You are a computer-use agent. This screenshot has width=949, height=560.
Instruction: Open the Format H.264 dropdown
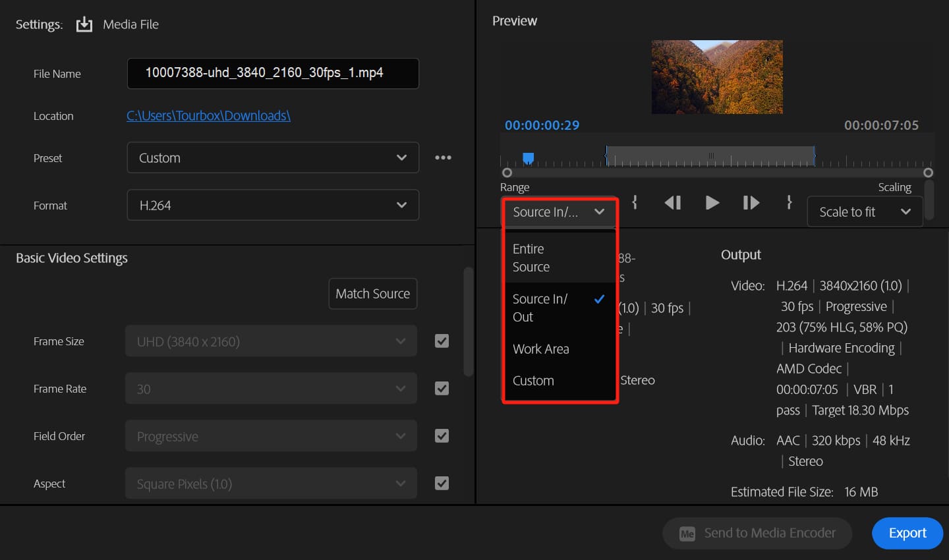(273, 205)
